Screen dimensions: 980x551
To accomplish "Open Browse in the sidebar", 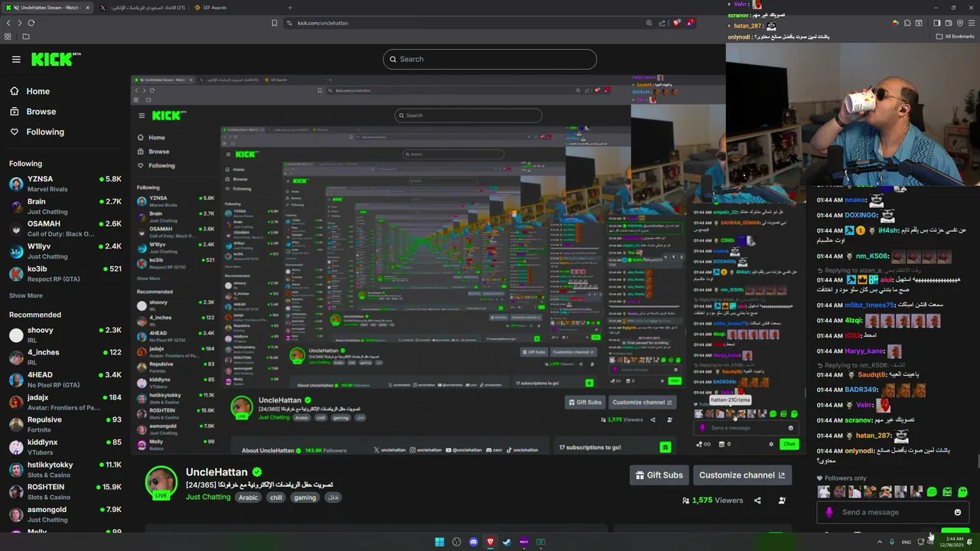I will click(33, 112).
